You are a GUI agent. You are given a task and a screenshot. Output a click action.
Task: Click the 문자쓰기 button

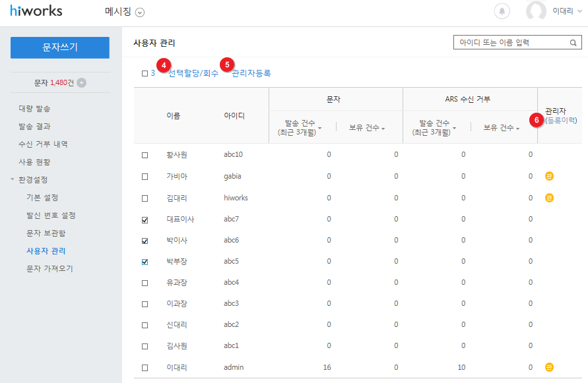tap(60, 47)
